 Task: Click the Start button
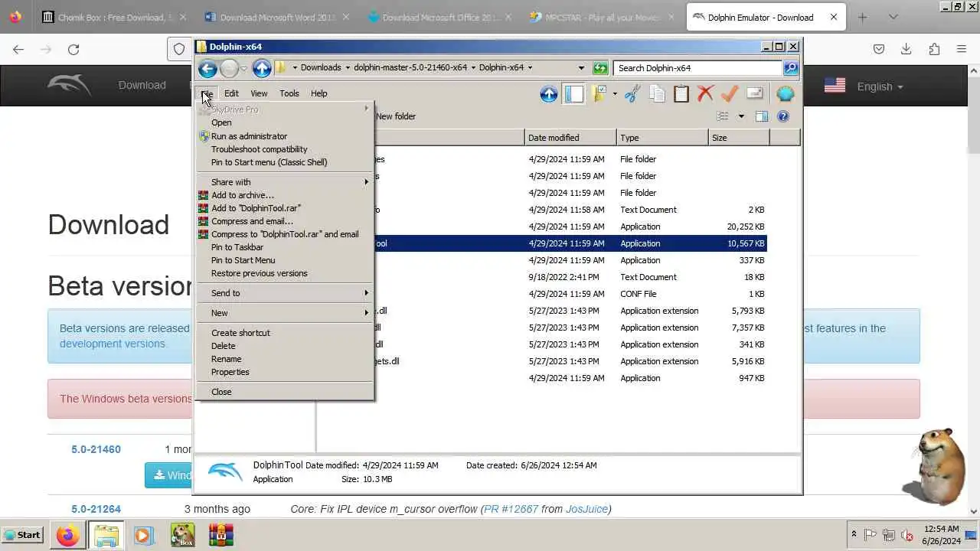tap(22, 535)
